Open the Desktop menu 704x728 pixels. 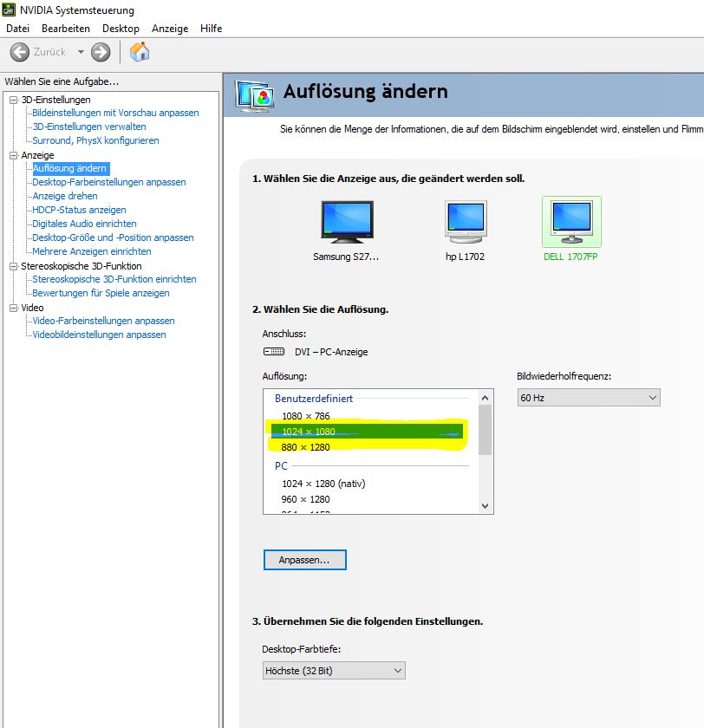pyautogui.click(x=121, y=29)
